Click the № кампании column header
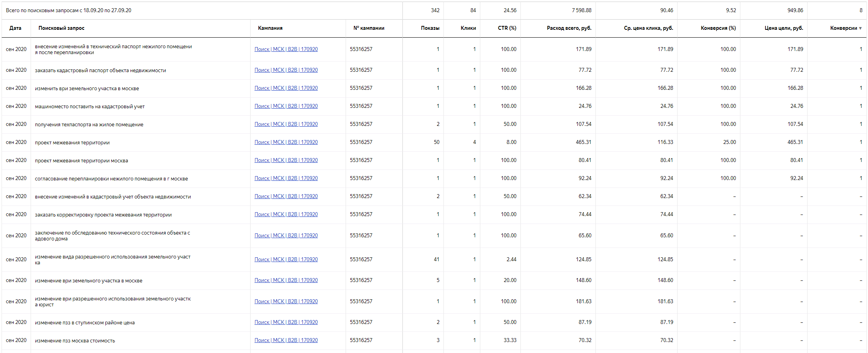 point(368,28)
